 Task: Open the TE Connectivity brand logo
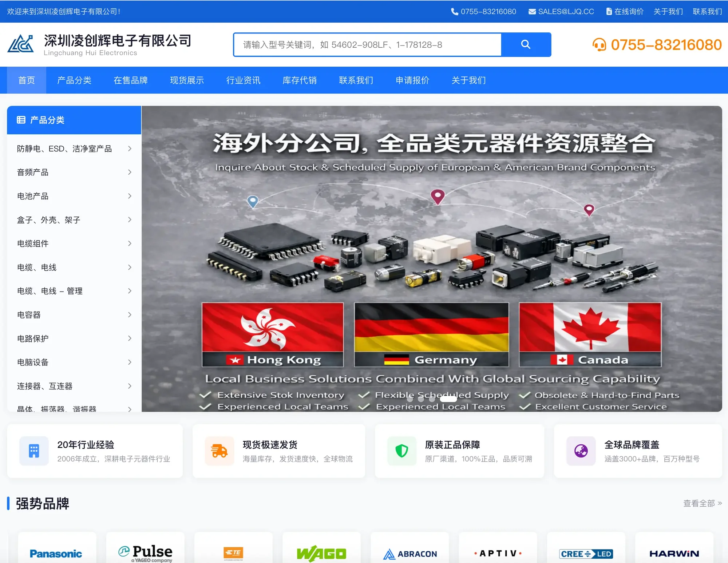233,553
